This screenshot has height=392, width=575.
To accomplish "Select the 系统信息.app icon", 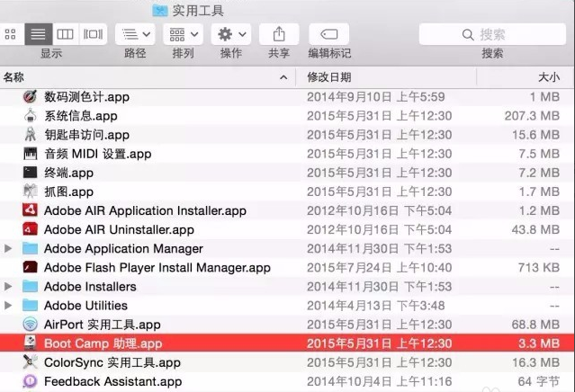I will click(x=30, y=116).
